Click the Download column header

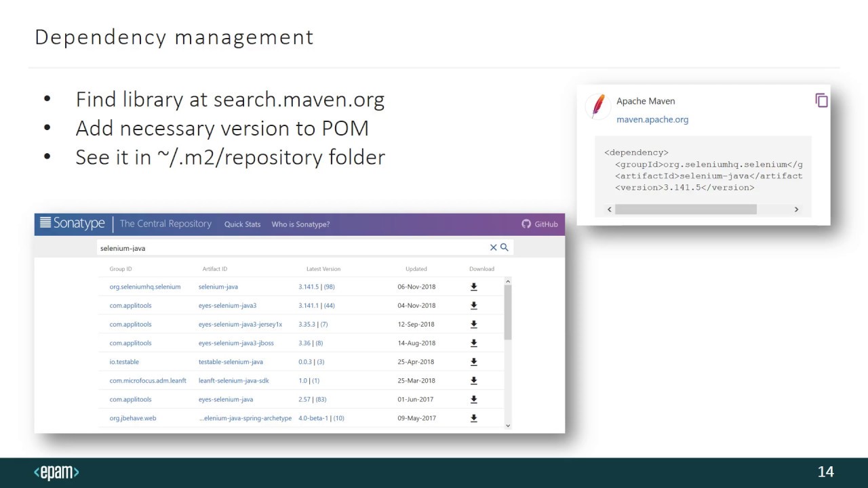[x=481, y=269]
